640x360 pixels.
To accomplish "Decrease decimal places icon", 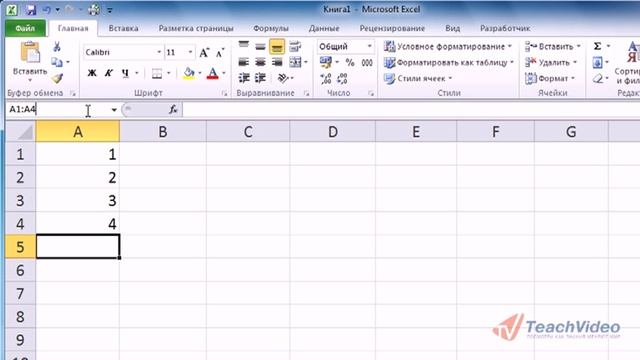I will tap(342, 78).
